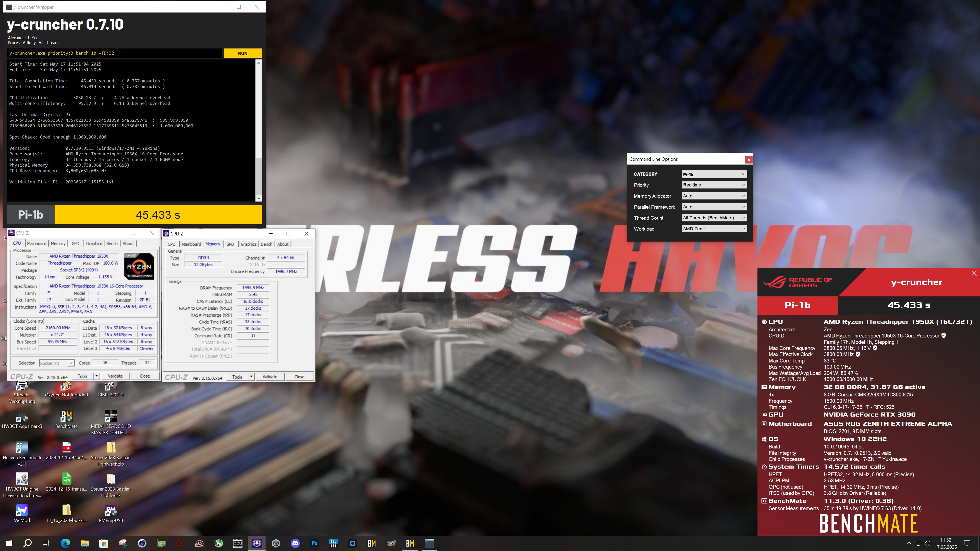980x551 pixels.
Task: Open Tools dropdown arrow in right CPU-Z window
Action: click(251, 377)
